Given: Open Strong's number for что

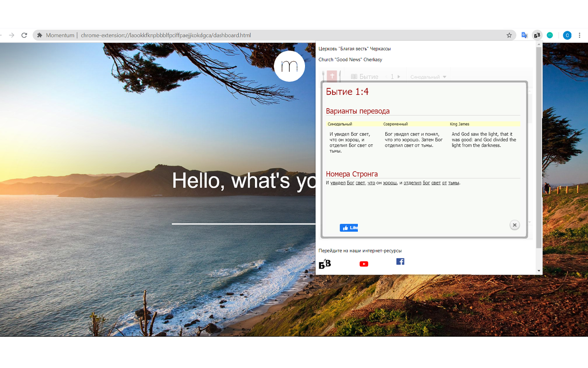Looking at the screenshot, I should click(371, 183).
